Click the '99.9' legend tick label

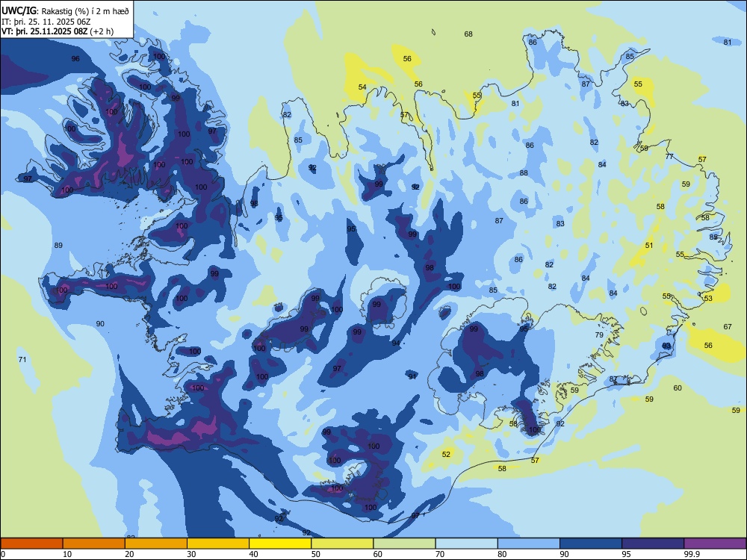point(692,554)
